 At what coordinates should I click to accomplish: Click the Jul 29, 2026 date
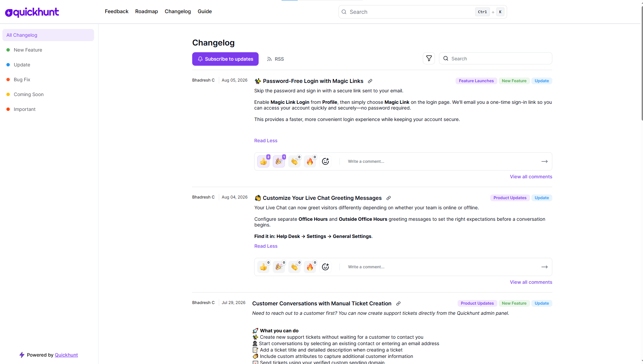coord(233,303)
